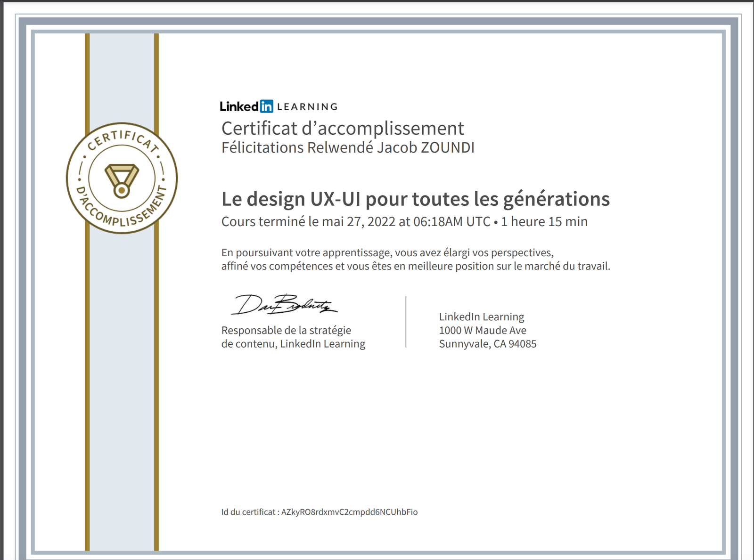Viewport: 754px width, 560px height.
Task: Click the completion date "Cours terminé le mai 27, 2022"
Action: [x=308, y=221]
